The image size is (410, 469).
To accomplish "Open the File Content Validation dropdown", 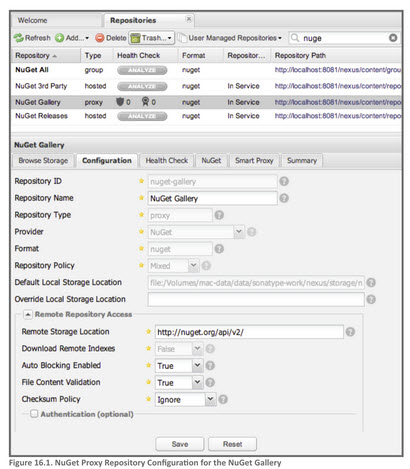I will pos(197,382).
